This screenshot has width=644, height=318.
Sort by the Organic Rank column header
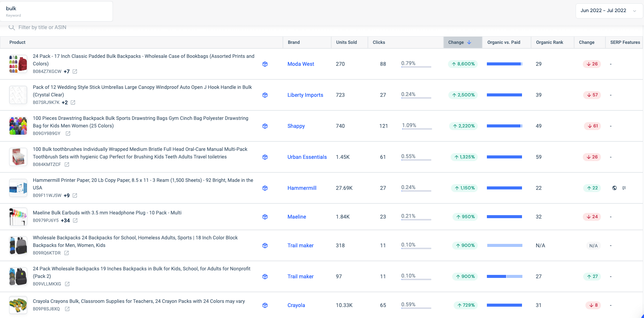[x=549, y=42]
